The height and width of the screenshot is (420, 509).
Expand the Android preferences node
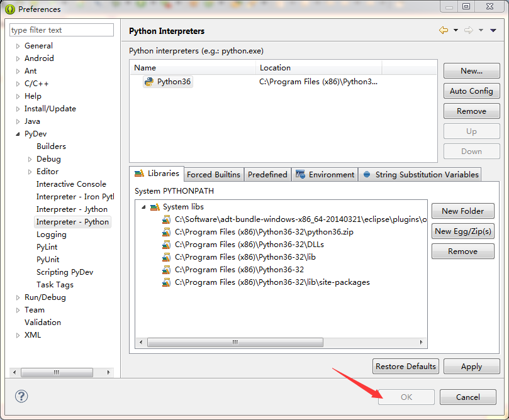coord(18,58)
